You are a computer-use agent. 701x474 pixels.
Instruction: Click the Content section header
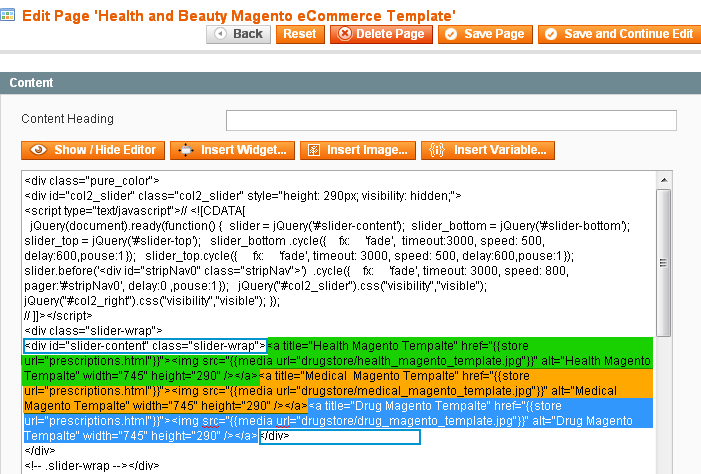coord(350,83)
